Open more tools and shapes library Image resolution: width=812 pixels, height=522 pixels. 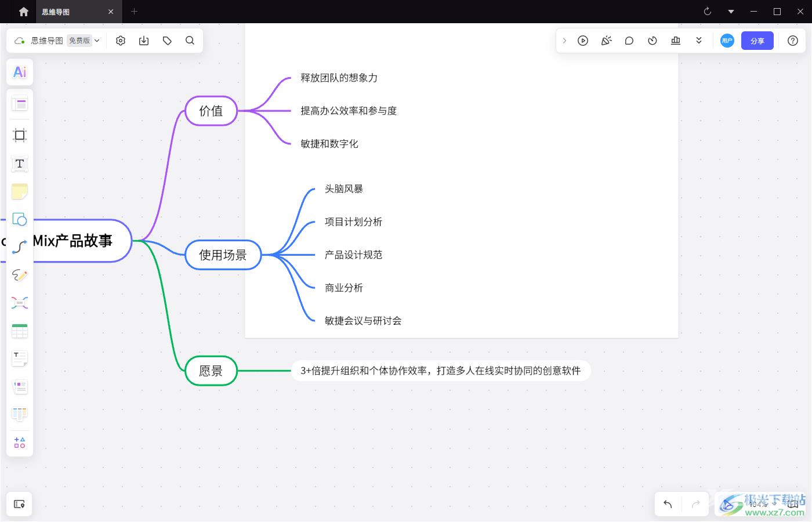pos(20,443)
